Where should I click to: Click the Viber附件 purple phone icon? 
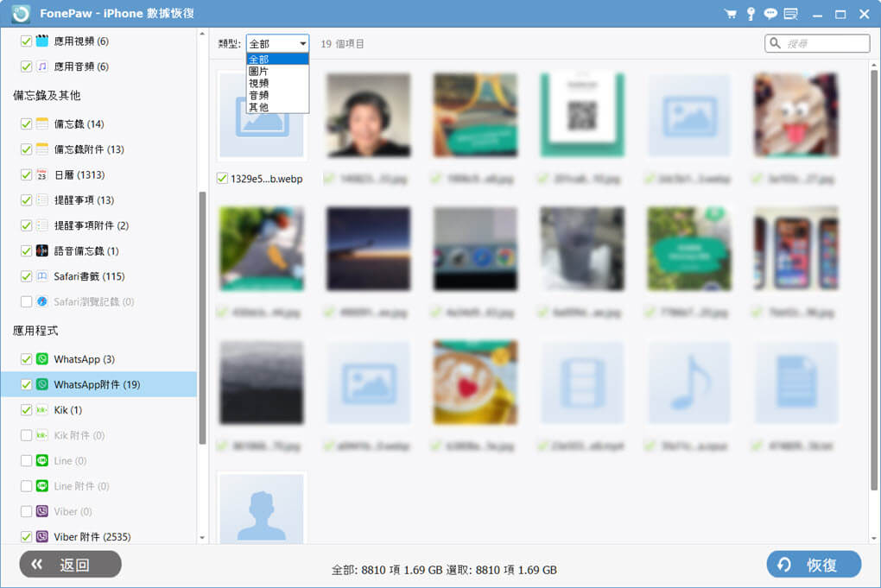coord(42,537)
